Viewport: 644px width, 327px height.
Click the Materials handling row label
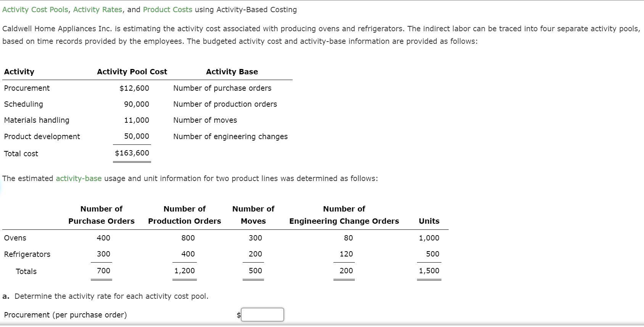click(37, 120)
